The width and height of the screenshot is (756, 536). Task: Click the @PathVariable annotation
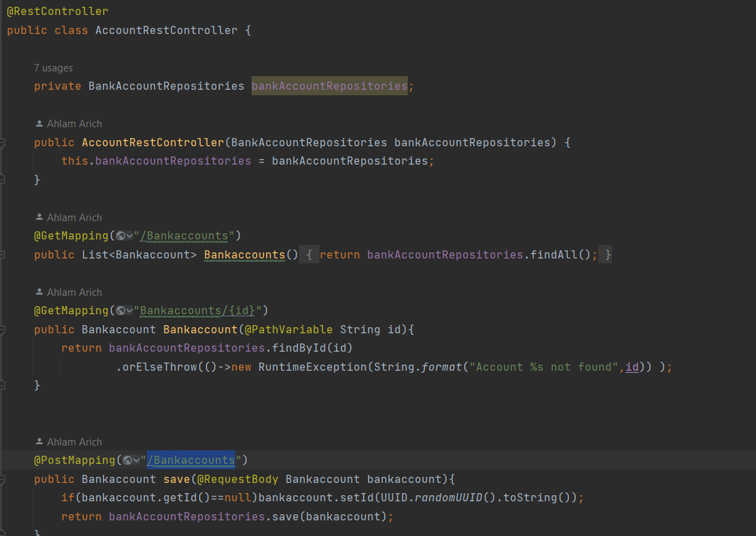coord(288,330)
